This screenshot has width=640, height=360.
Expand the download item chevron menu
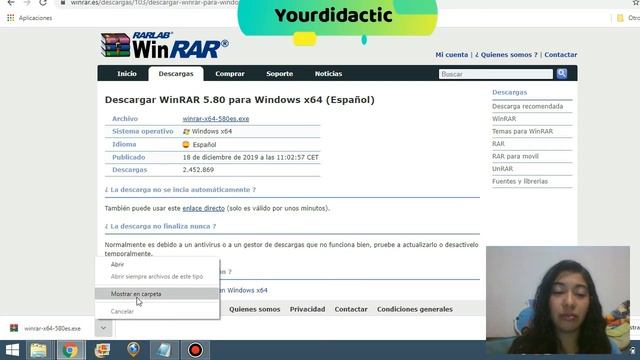[x=103, y=328]
